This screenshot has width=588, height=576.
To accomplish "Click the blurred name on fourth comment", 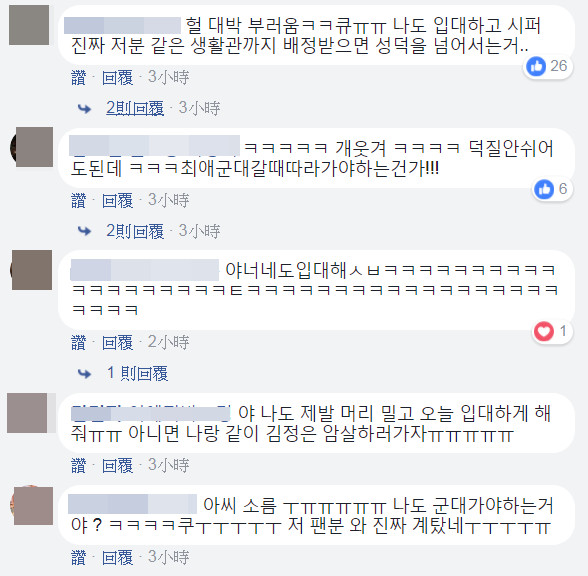I will click(x=151, y=413).
